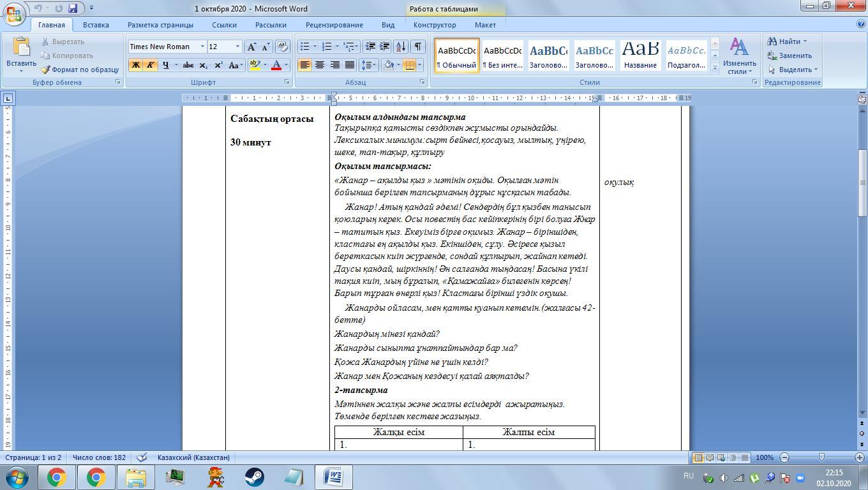The image size is (868, 490).
Task: Toggle Bold formatting button
Action: [135, 65]
